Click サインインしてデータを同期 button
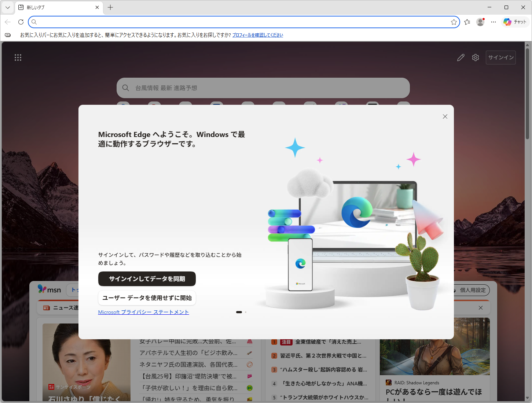 coord(147,279)
